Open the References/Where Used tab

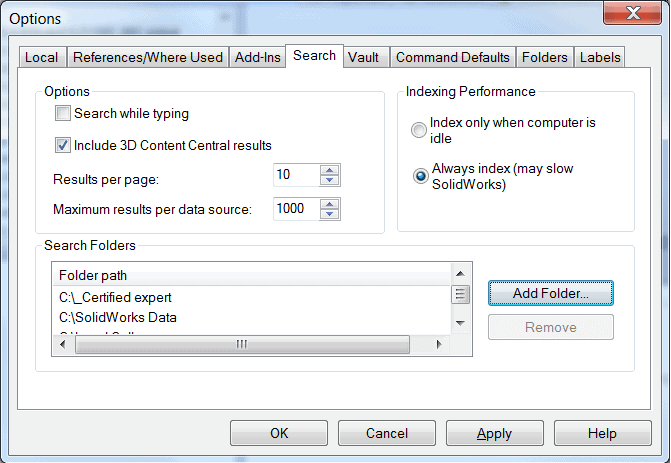pyautogui.click(x=147, y=57)
